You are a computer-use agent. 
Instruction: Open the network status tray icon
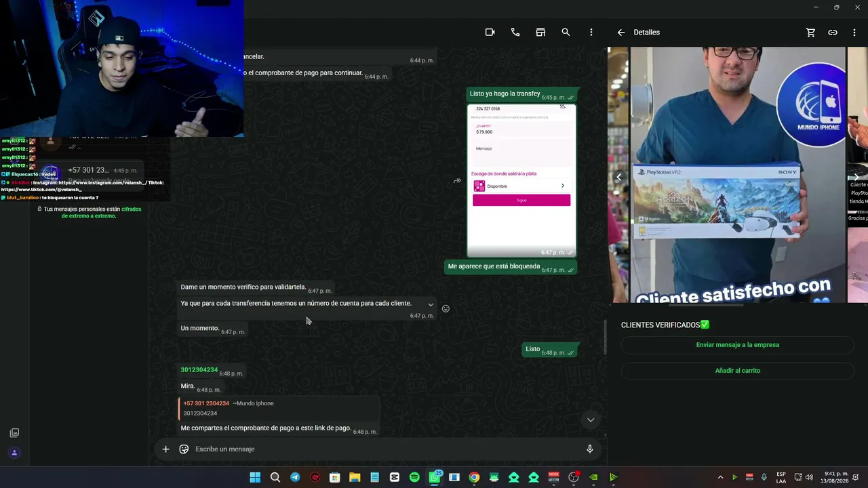click(798, 477)
